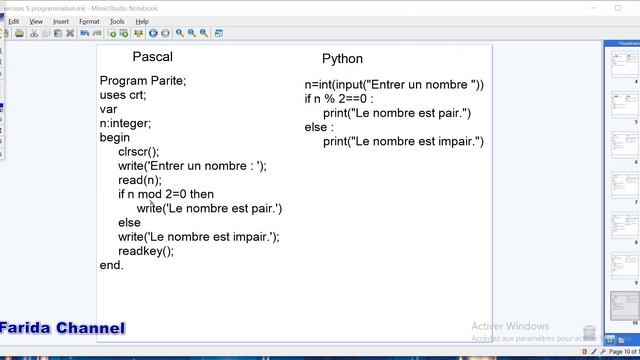Select page 9 thumbnail

pyautogui.click(x=625, y=266)
